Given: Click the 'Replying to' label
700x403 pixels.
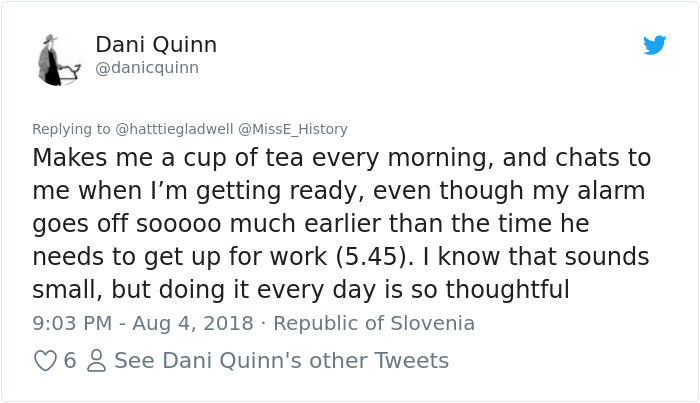Looking at the screenshot, I should point(71,129).
